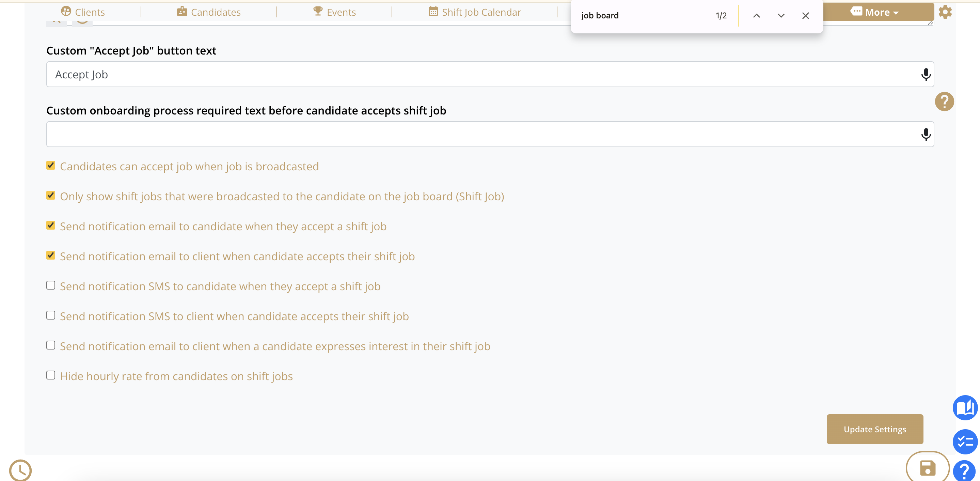Click the blue help question mark icon
This screenshot has width=980, height=481.
[964, 471]
